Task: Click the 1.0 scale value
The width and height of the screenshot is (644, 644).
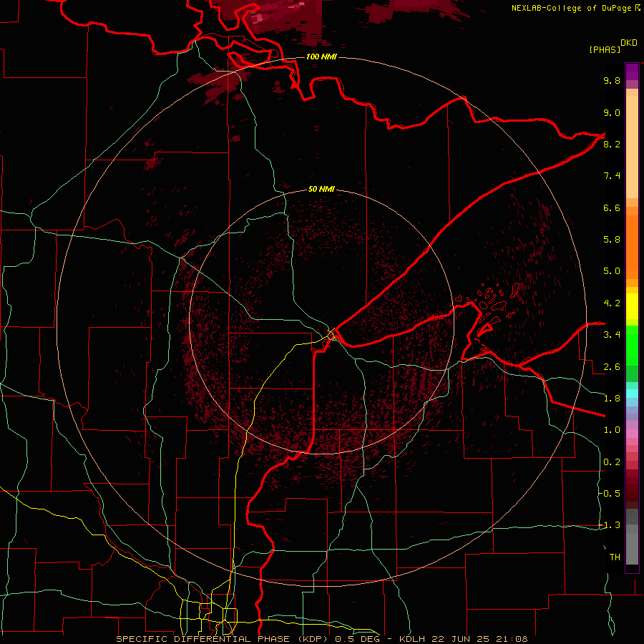Action: click(612, 430)
